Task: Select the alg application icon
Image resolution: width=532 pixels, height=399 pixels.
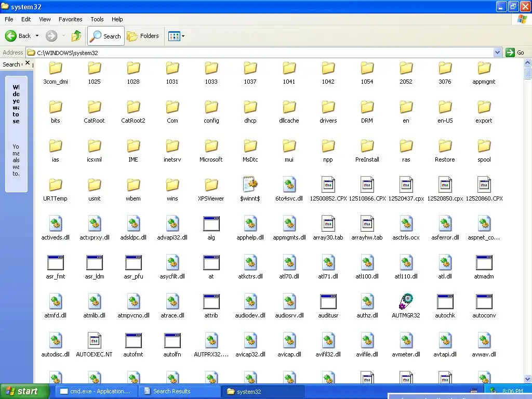Action: [x=211, y=223]
